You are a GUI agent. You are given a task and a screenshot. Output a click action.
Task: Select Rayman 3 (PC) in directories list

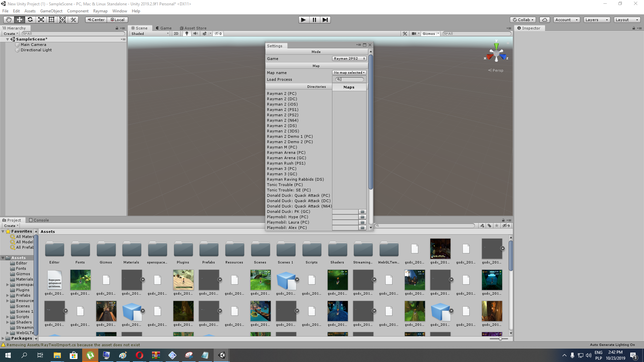282,169
